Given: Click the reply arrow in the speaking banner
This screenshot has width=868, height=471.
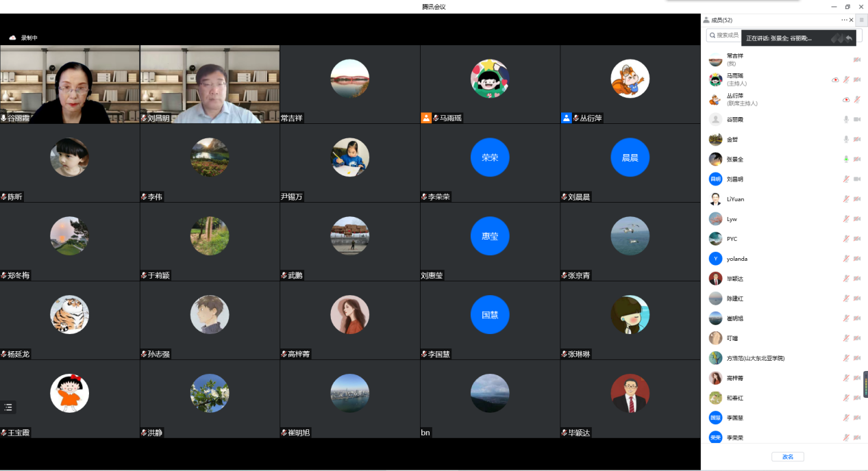Looking at the screenshot, I should point(849,38).
